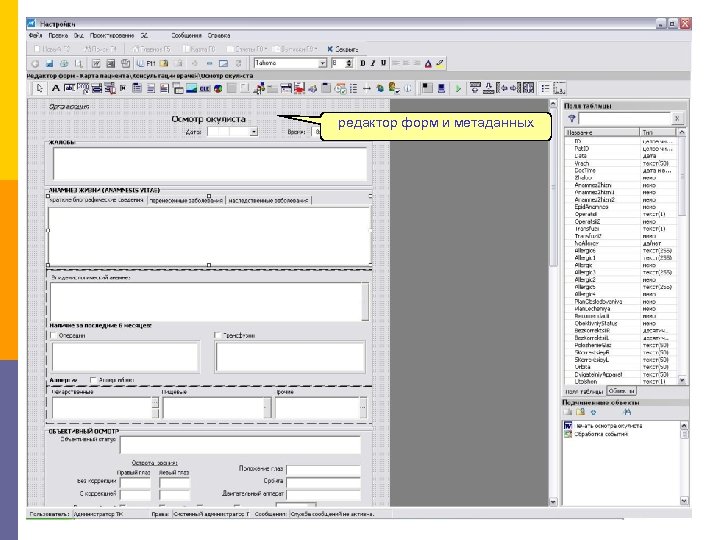Screen dimensions: 720x540
Task: Click the Объективный статус input field
Action: (x=240, y=445)
